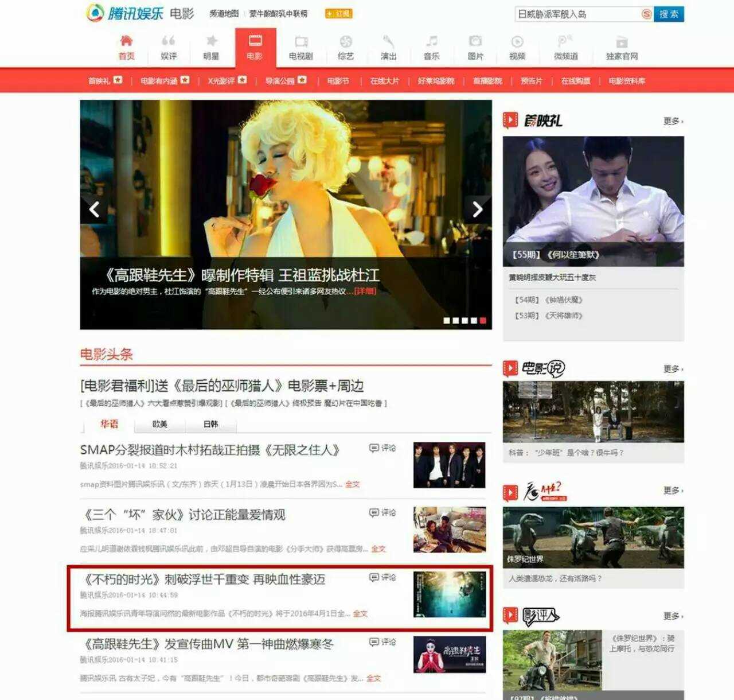This screenshot has width=734, height=700.
Task: Open headline 送《最后的巫师猎人》电影票+周边
Action: [x=222, y=386]
